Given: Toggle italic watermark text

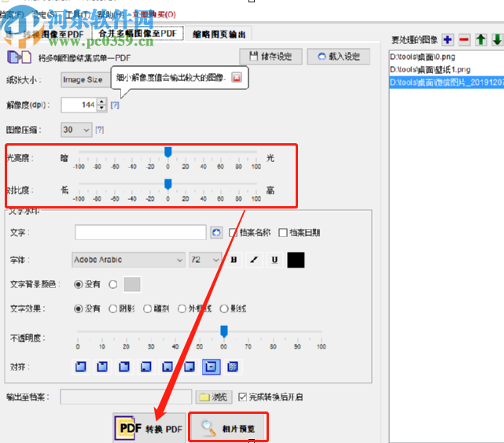Looking at the screenshot, I should click(254, 260).
